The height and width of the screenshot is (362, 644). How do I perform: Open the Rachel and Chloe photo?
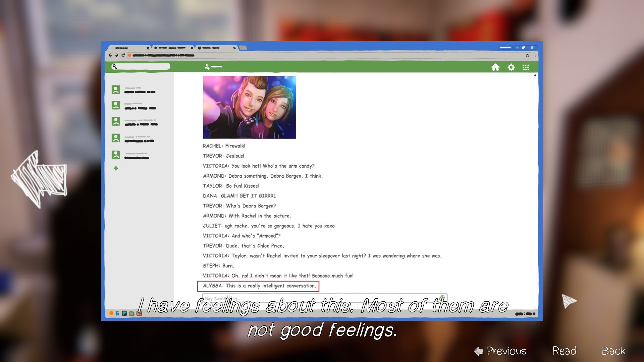coord(249,107)
